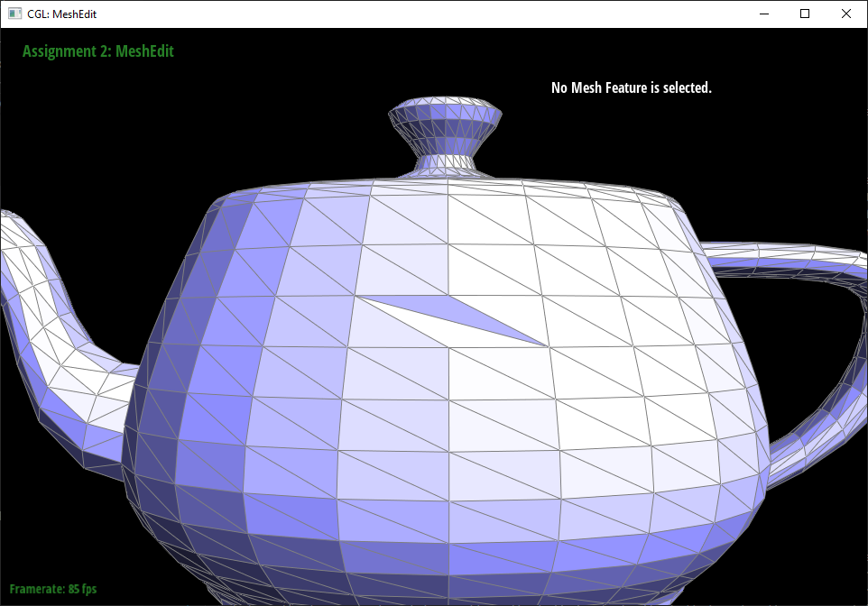Minimize the CGL: MeshEdit window
The height and width of the screenshot is (606, 868).
point(763,14)
